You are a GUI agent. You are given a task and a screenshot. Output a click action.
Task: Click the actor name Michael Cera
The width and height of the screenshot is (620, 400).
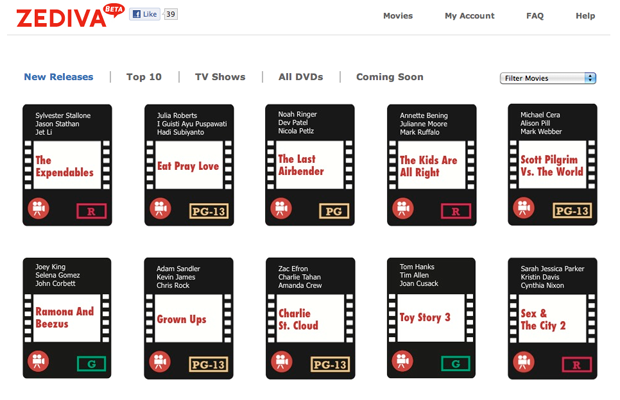point(540,115)
